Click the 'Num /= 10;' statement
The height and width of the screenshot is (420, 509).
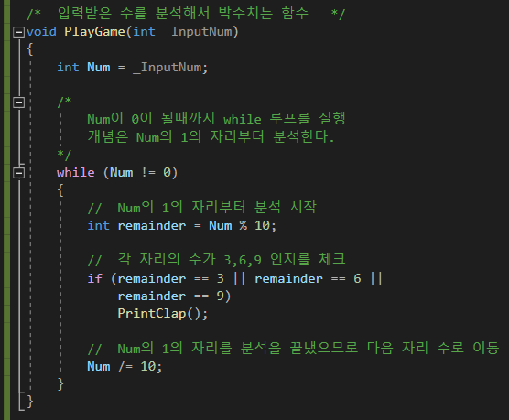pyautogui.click(x=125, y=366)
